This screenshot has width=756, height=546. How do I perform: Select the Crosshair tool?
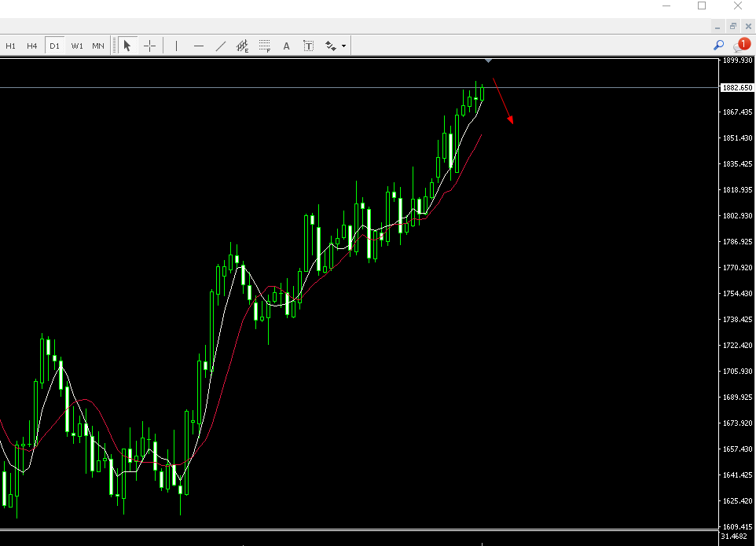coord(149,45)
